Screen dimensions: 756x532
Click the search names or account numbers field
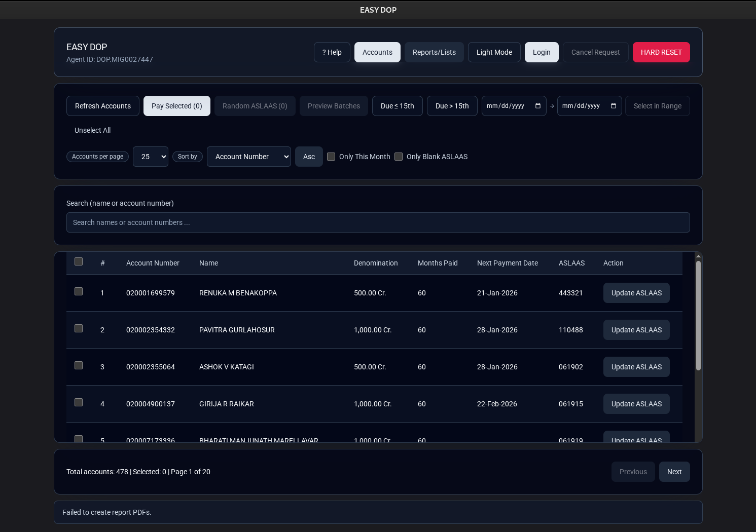(378, 222)
